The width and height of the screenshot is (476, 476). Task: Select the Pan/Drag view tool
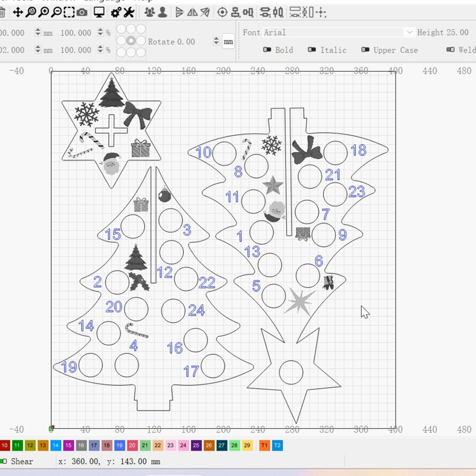(18, 12)
